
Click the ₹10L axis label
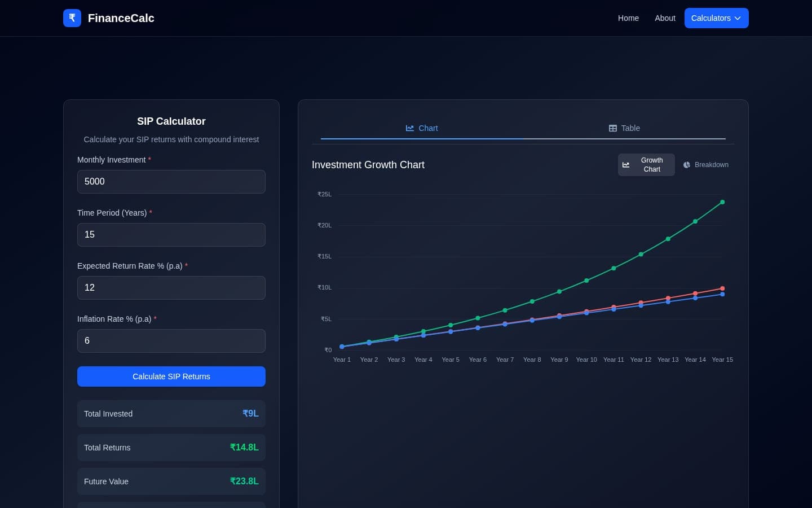(324, 287)
